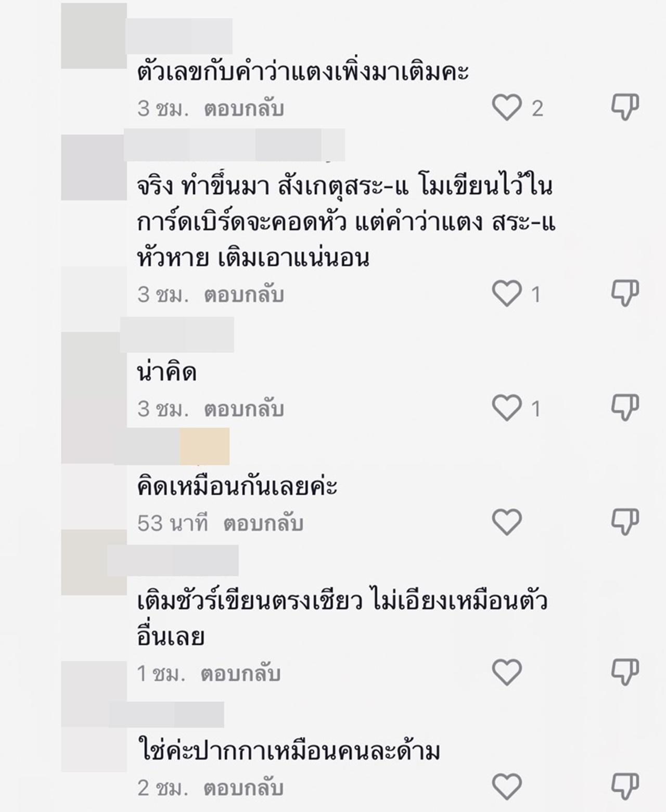Reply to the คิดเหมือนกันเลยค่ะ comment
The height and width of the screenshot is (812, 666).
[263, 523]
